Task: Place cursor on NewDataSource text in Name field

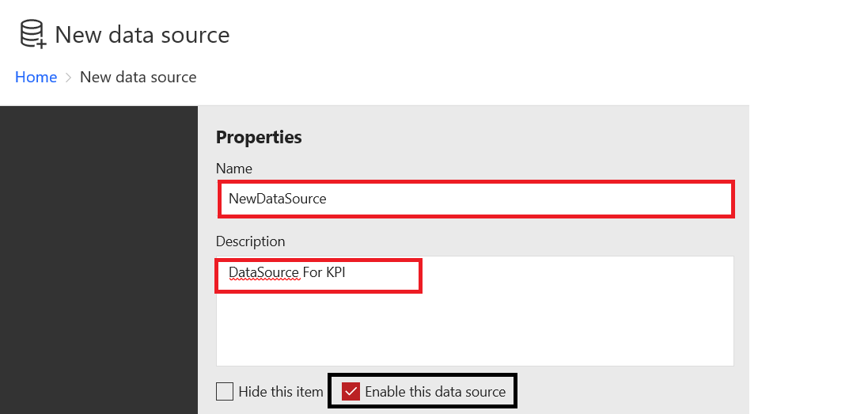Action: 278,199
